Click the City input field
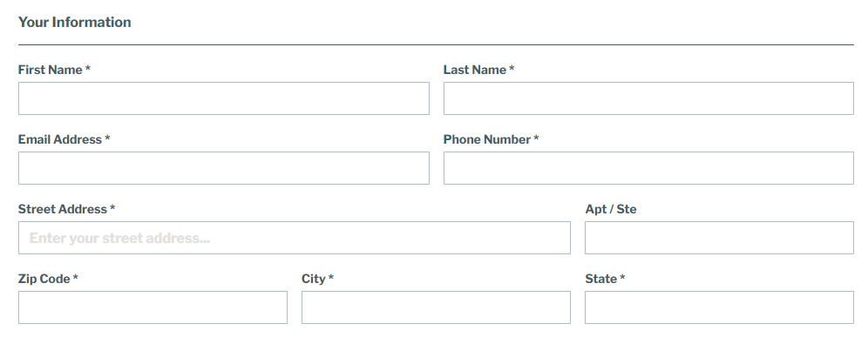868x344 pixels. (437, 307)
